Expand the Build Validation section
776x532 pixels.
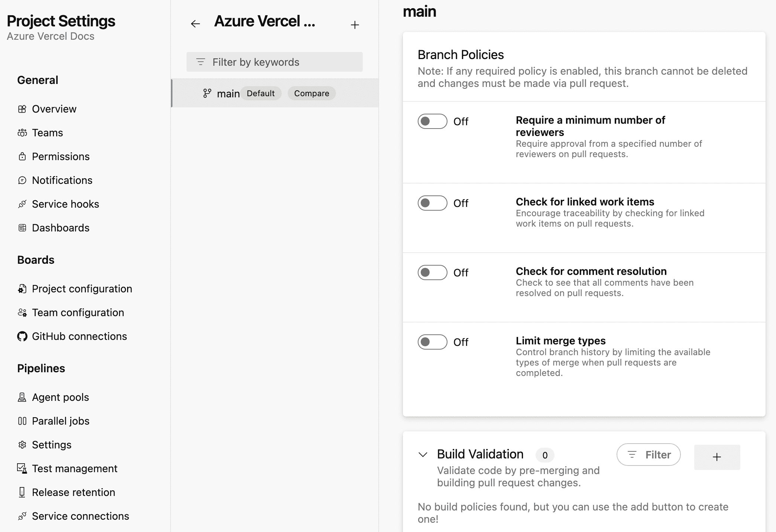click(423, 454)
